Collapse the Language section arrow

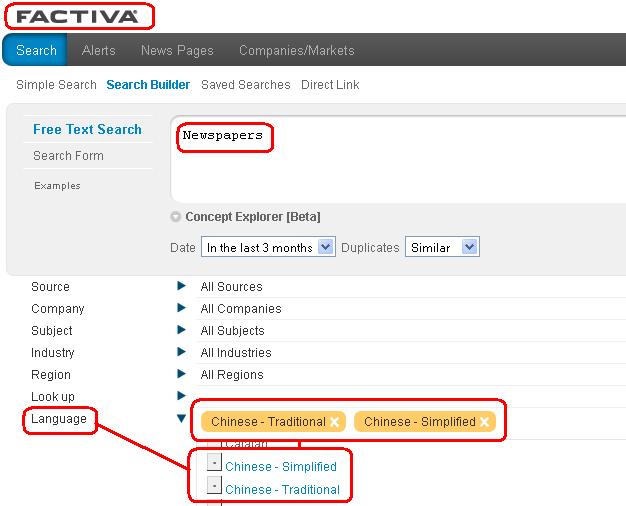(181, 418)
